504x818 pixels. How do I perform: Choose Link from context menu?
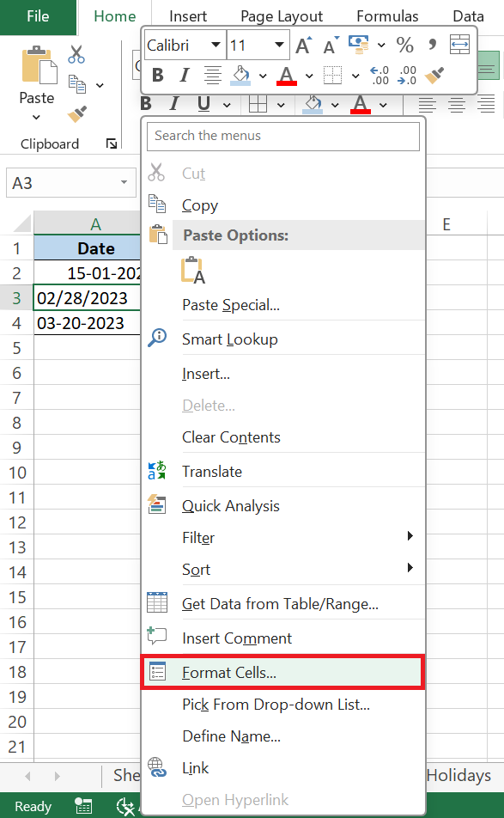[x=283, y=768]
